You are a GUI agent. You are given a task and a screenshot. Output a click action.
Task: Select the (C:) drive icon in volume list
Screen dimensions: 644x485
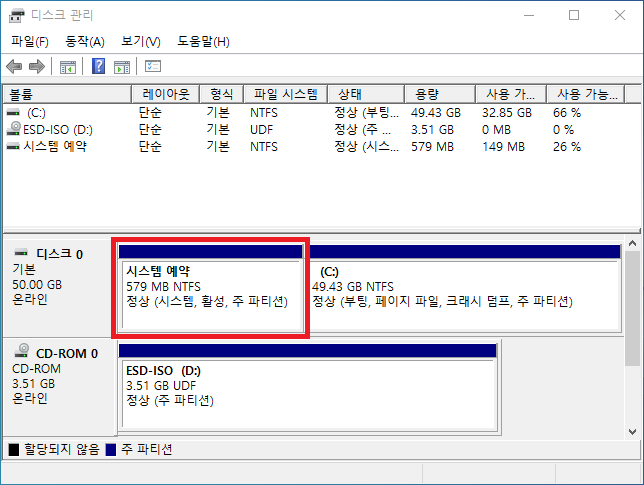13,112
